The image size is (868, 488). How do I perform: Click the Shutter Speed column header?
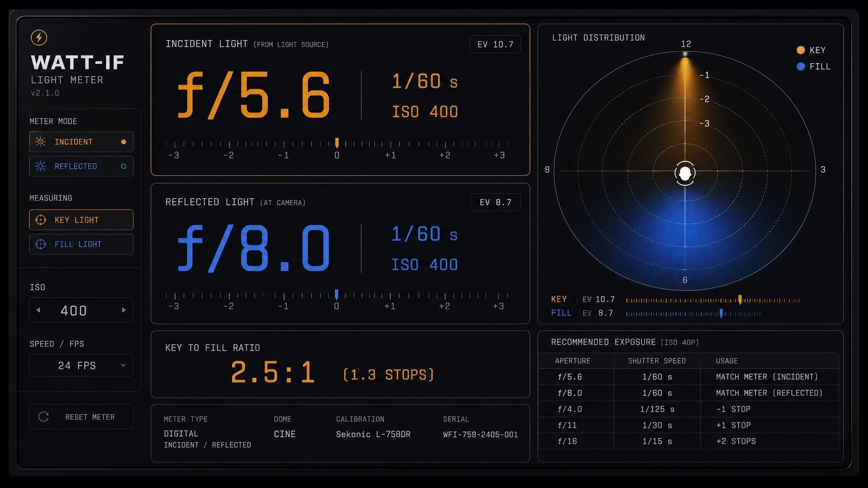[x=657, y=361]
